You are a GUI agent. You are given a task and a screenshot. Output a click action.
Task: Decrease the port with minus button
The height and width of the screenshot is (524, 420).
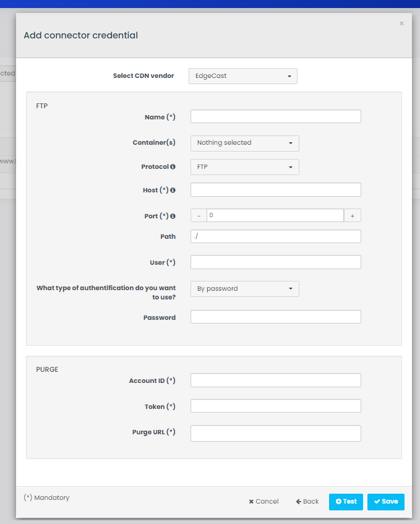coord(199,215)
